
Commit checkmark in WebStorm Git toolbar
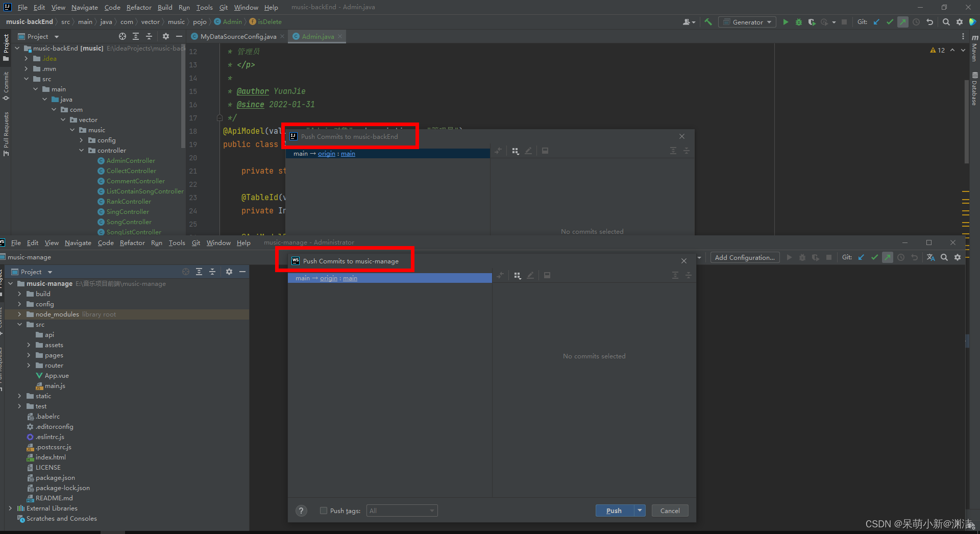pyautogui.click(x=874, y=257)
